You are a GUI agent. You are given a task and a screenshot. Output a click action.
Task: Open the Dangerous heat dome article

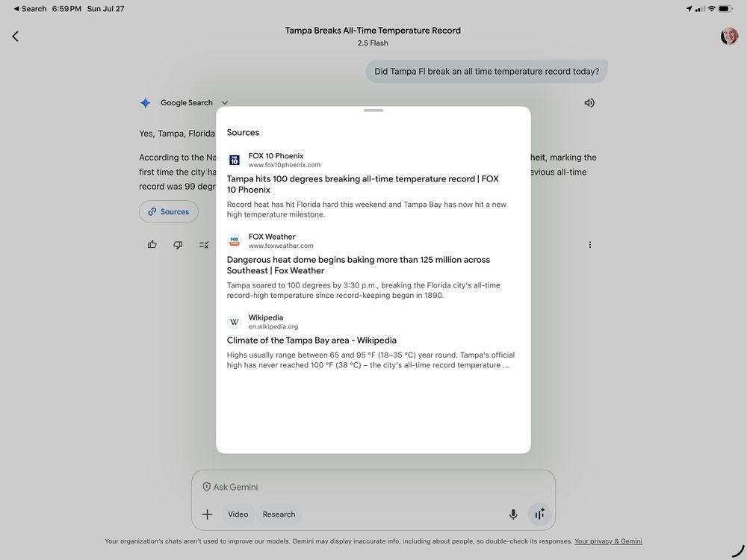coord(359,265)
